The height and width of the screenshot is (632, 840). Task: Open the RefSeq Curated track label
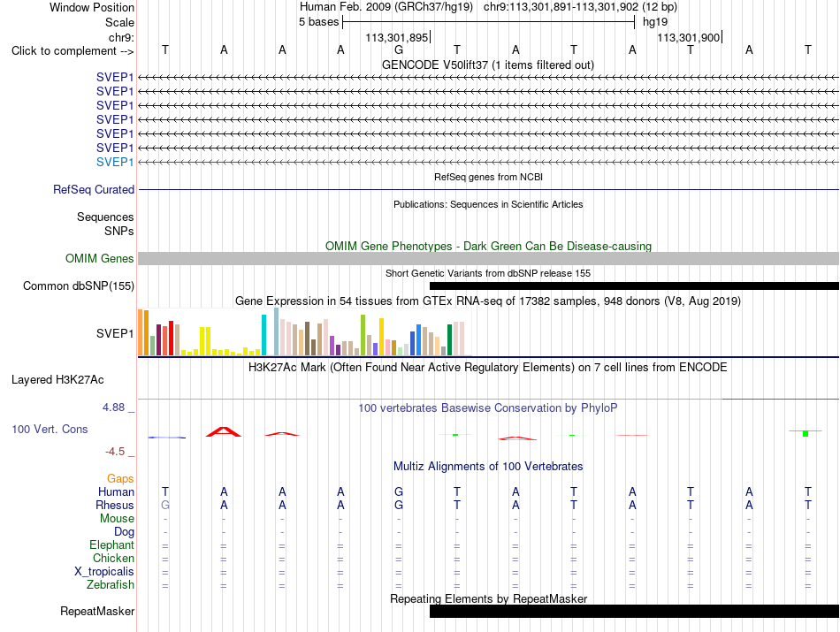click(94, 189)
